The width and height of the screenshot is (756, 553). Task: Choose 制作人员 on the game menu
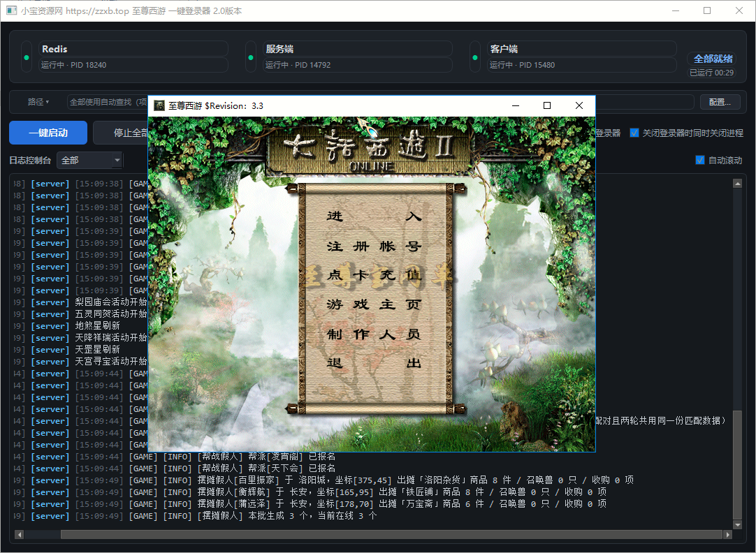(x=374, y=334)
